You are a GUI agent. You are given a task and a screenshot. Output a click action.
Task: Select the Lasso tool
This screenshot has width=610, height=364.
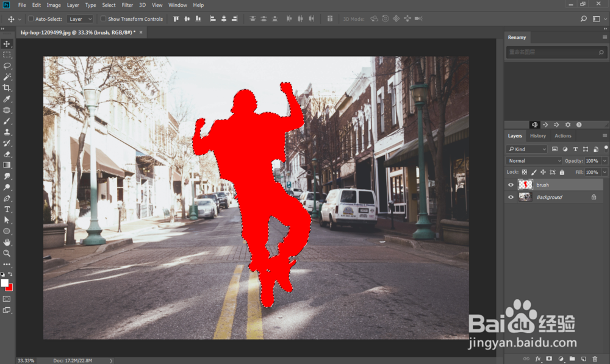(7, 66)
